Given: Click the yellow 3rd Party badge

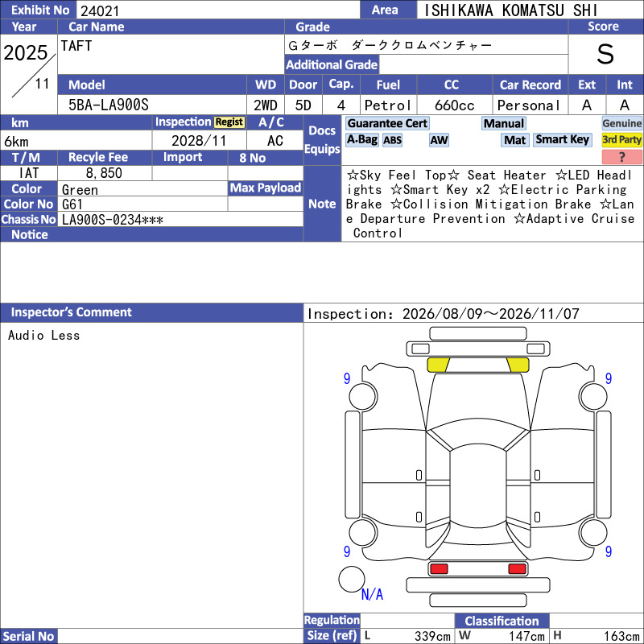Looking at the screenshot, I should coord(621,139).
